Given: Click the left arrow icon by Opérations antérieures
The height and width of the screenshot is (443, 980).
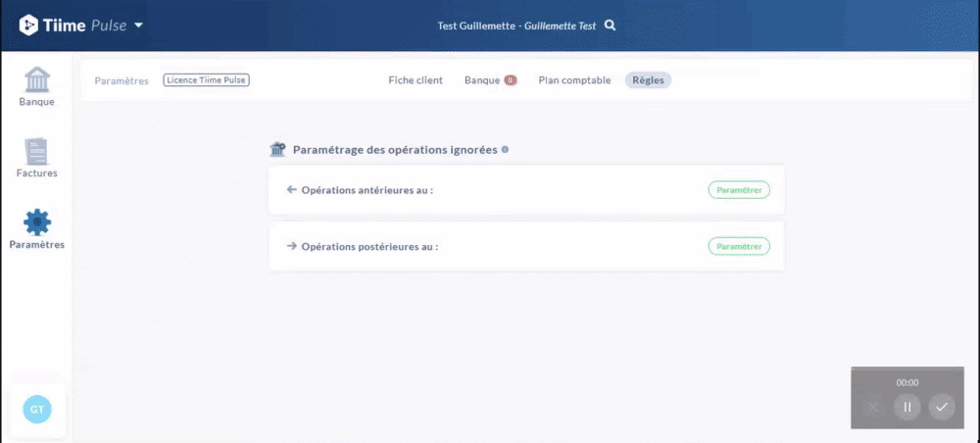Looking at the screenshot, I should (291, 189).
